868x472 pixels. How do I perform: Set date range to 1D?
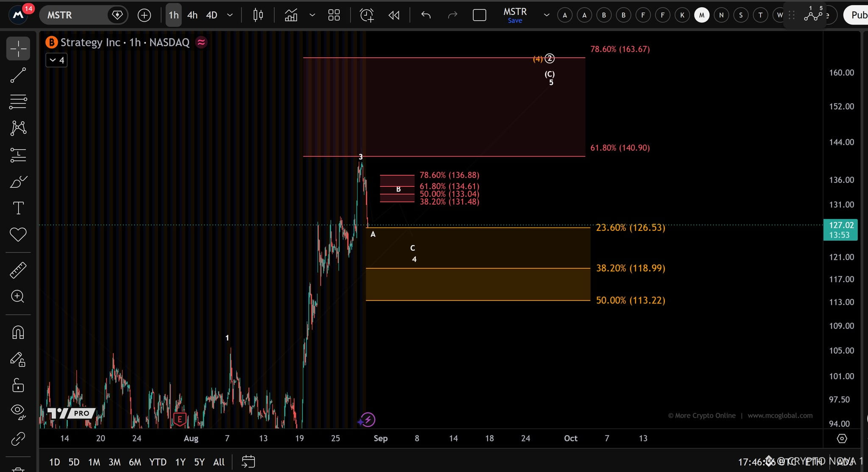coord(54,462)
